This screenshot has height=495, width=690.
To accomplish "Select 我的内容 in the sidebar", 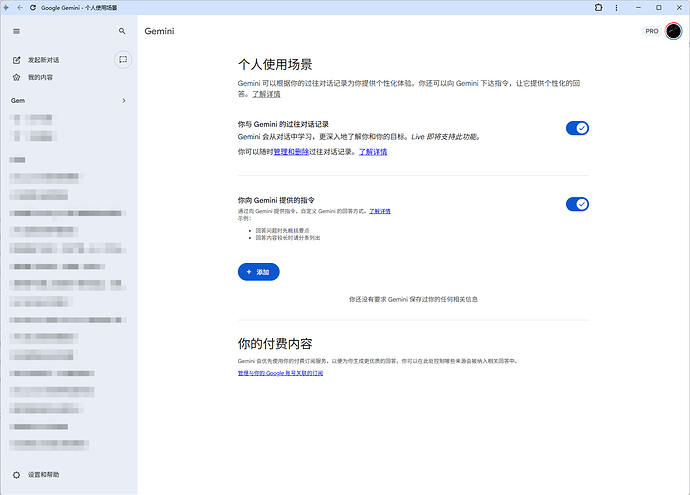I will tap(40, 77).
